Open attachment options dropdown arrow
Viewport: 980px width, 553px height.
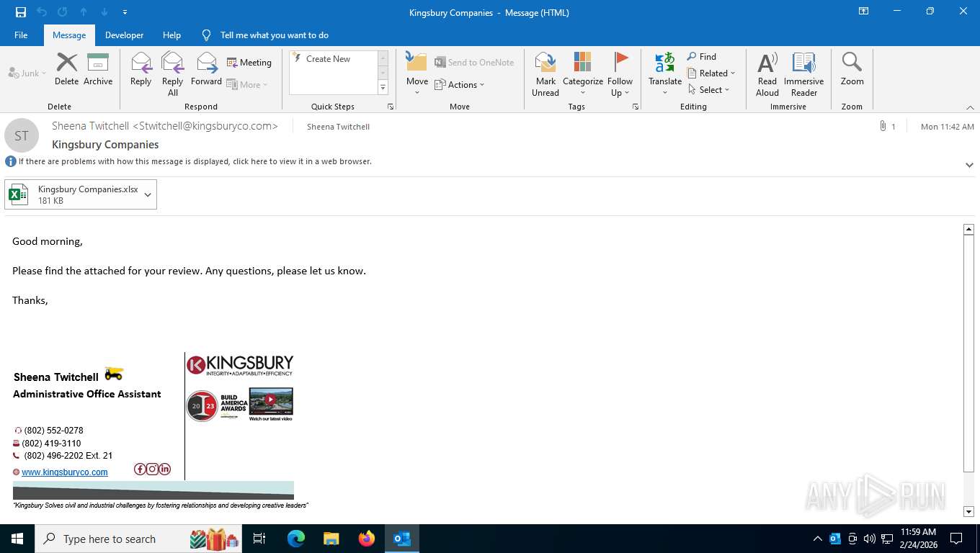pyautogui.click(x=148, y=194)
